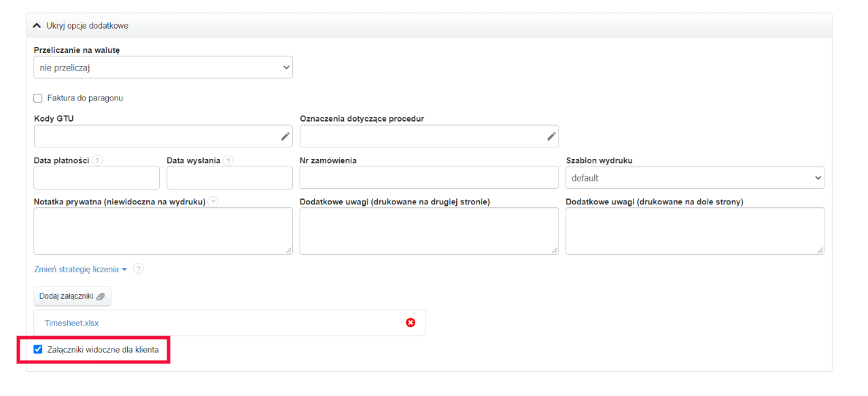Focus the Nr zamówienia text field
Viewport: 868px width, 396px height.
point(429,178)
